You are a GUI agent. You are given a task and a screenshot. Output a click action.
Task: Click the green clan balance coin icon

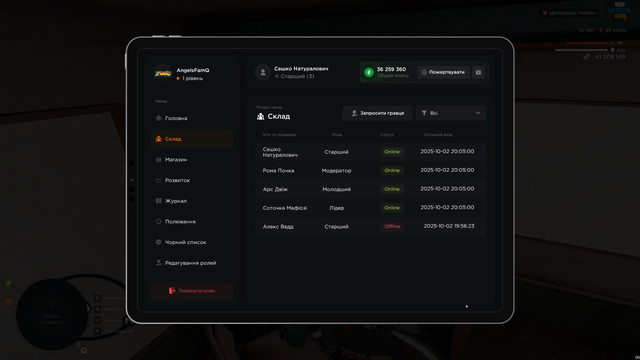(x=369, y=72)
